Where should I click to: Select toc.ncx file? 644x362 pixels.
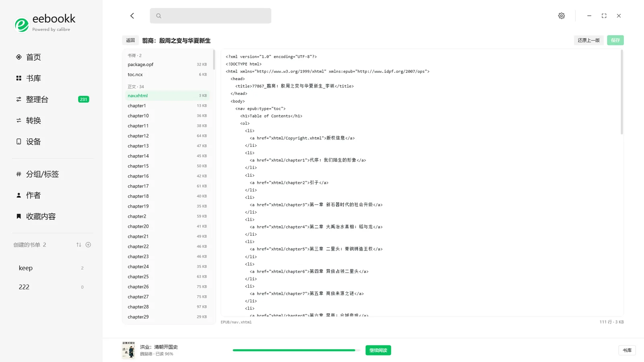coord(167,74)
